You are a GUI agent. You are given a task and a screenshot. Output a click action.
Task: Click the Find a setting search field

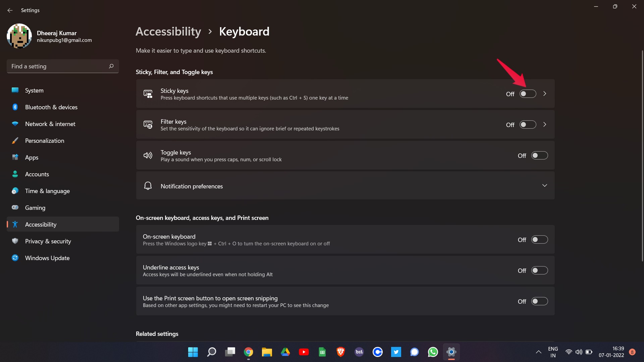click(57, 66)
